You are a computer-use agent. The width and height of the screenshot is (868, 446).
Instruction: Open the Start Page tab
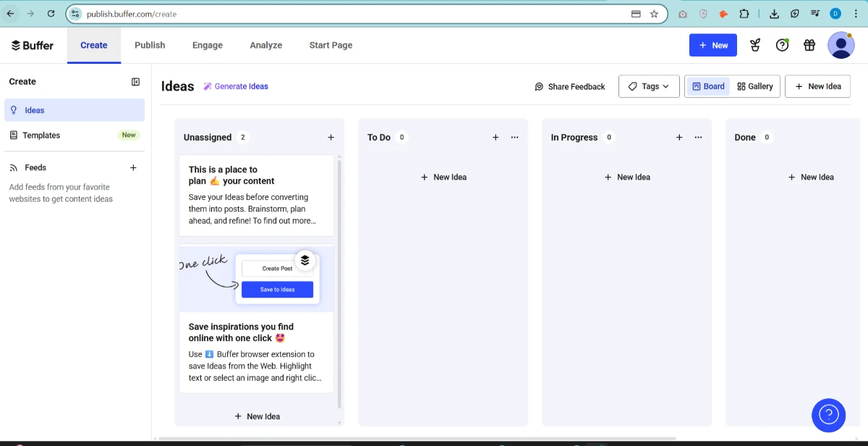(331, 45)
